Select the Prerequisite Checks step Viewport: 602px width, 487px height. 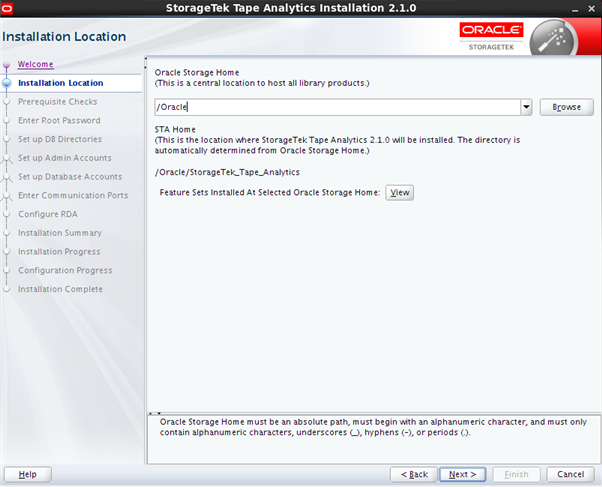pos(58,102)
